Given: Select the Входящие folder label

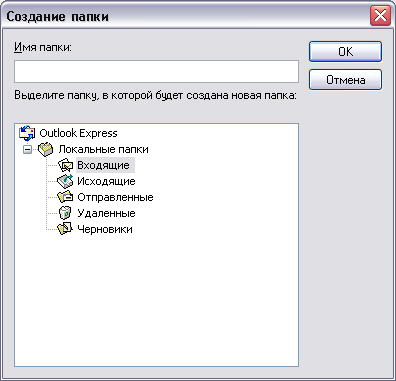Looking at the screenshot, I should 105,165.
